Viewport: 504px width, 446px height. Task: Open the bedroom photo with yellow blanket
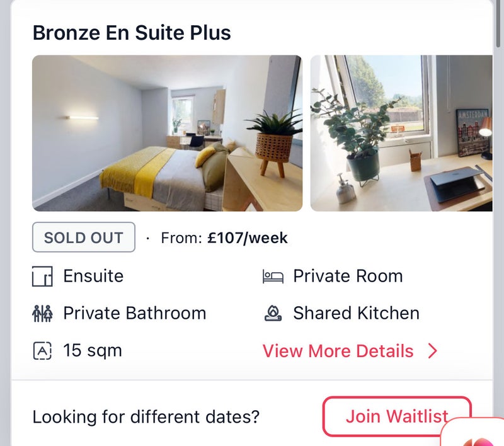pos(167,133)
